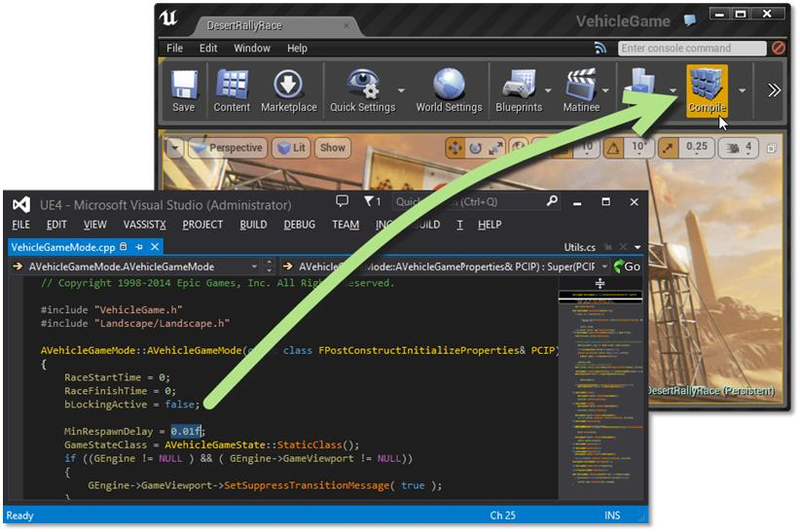Image resolution: width=800 pixels, height=532 pixels.
Task: Select the scale gizmo tool in viewport
Action: tap(495, 149)
